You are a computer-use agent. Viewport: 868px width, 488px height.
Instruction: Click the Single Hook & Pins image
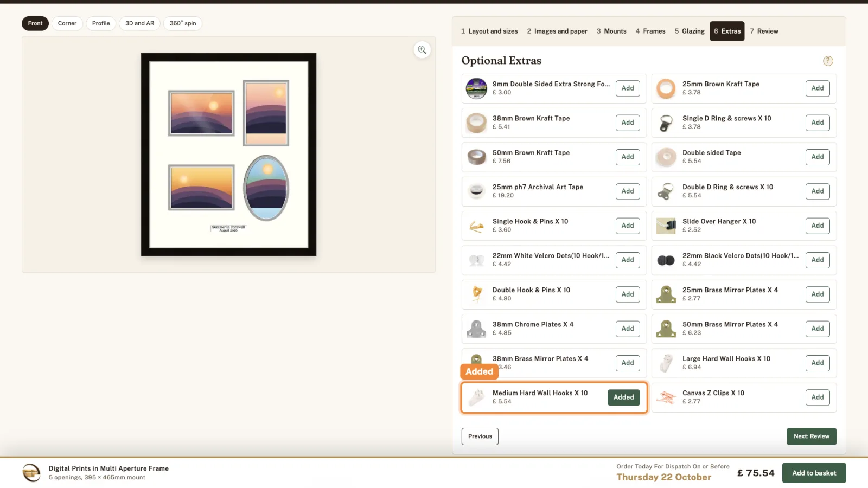point(476,226)
